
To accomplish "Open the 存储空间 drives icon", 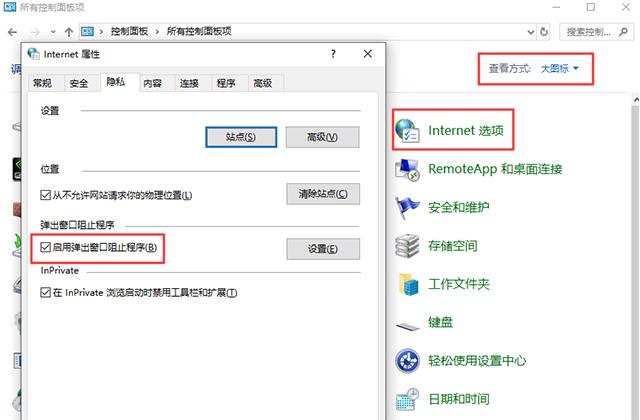I will pos(407,246).
